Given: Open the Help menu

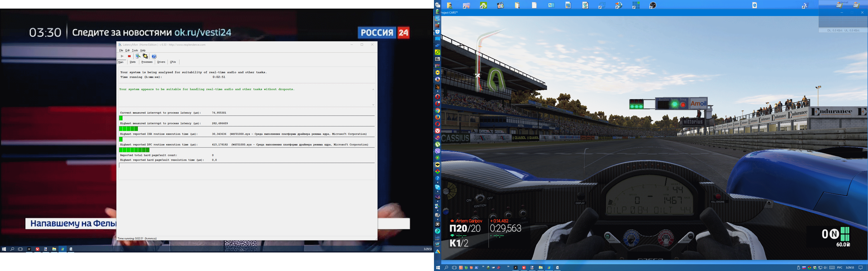Looking at the screenshot, I should 143,51.
